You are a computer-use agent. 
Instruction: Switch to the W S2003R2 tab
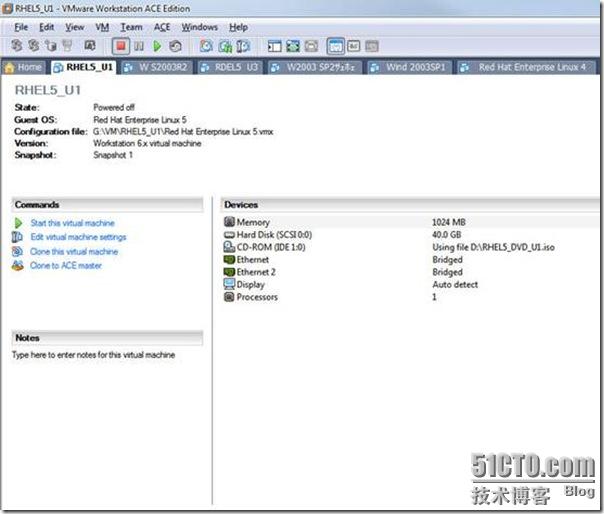pos(157,67)
